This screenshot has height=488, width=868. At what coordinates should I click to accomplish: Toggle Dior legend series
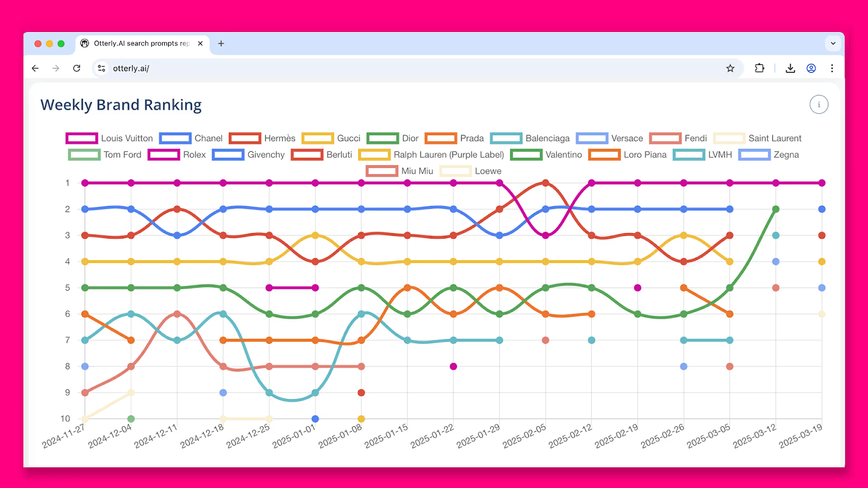point(393,138)
